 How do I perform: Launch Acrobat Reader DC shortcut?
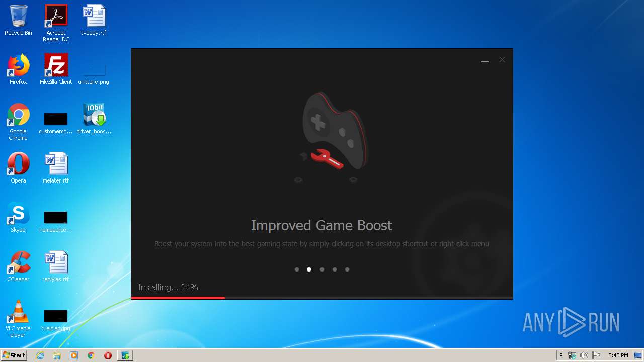coord(56,23)
